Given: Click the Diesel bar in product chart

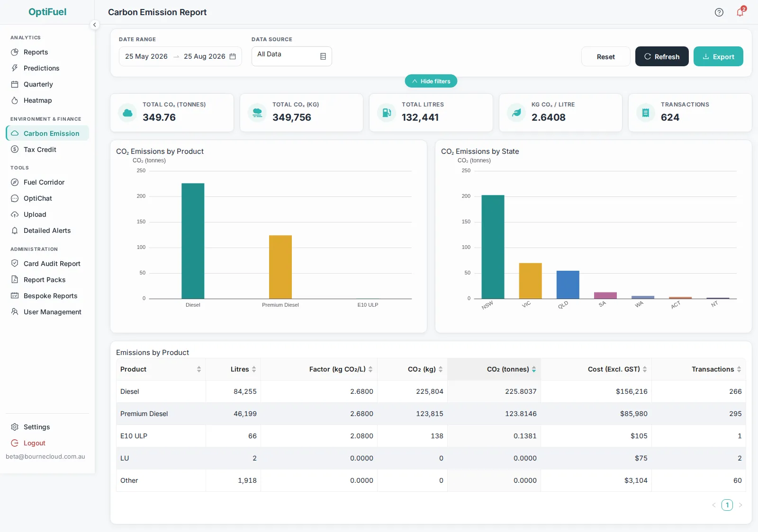Looking at the screenshot, I should (x=193, y=241).
